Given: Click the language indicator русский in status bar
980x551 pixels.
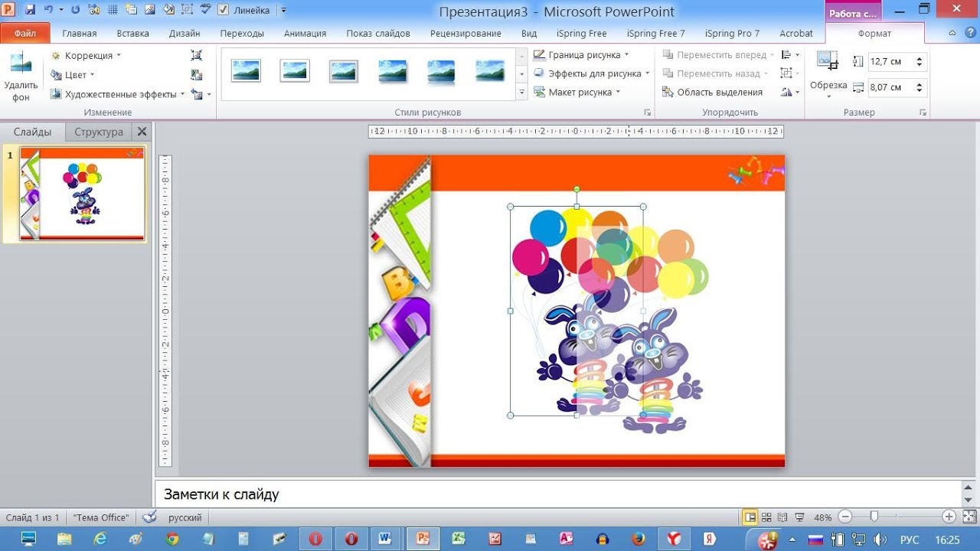Looking at the screenshot, I should click(x=185, y=518).
